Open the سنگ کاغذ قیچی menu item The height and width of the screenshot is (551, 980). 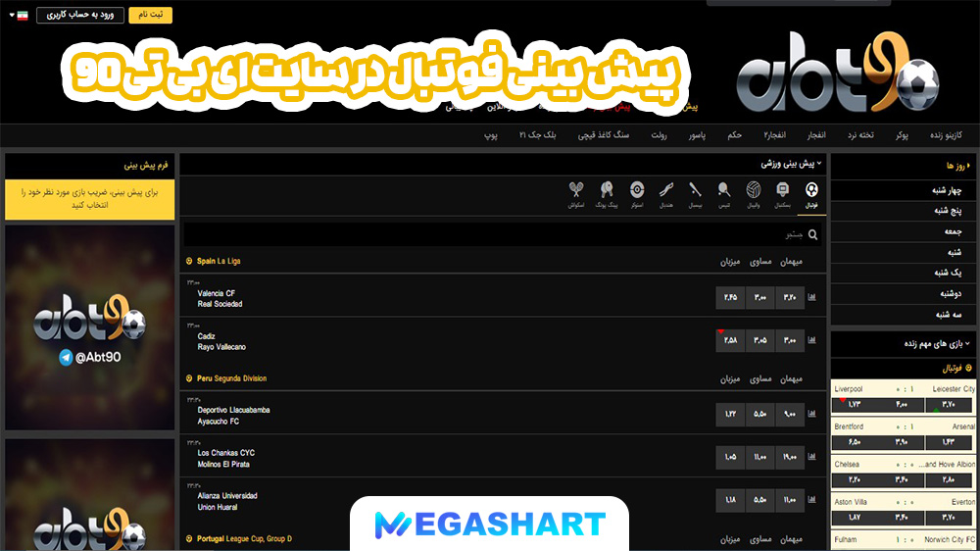pyautogui.click(x=603, y=135)
